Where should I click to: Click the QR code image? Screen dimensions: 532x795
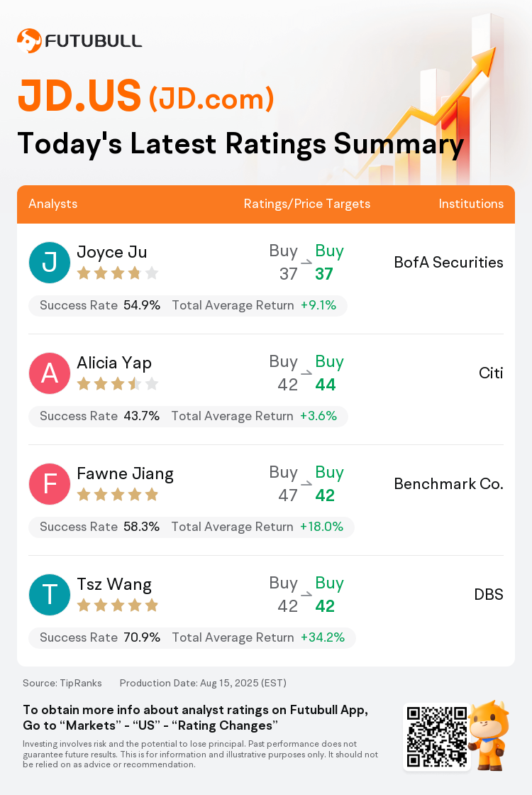click(437, 737)
